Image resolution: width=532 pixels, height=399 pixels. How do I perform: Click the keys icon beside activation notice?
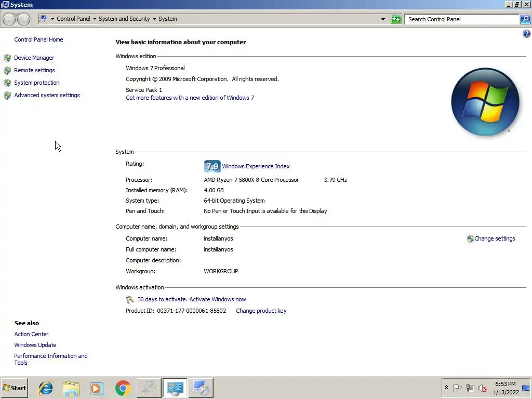coord(130,300)
